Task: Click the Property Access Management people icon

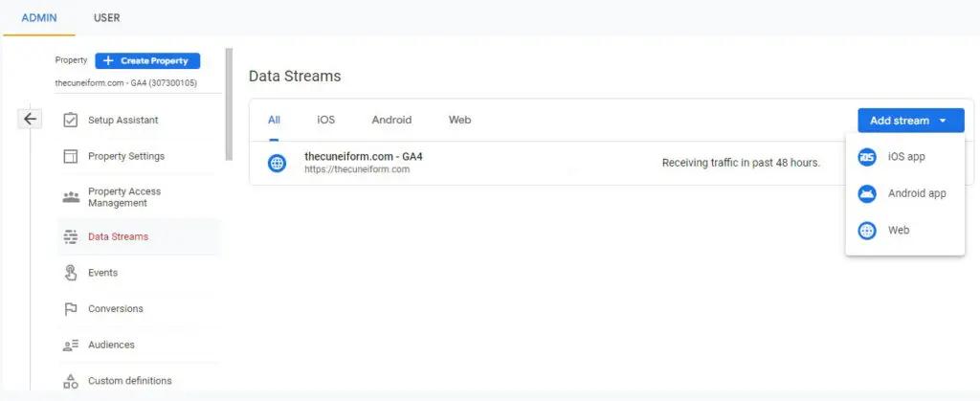Action: point(71,197)
